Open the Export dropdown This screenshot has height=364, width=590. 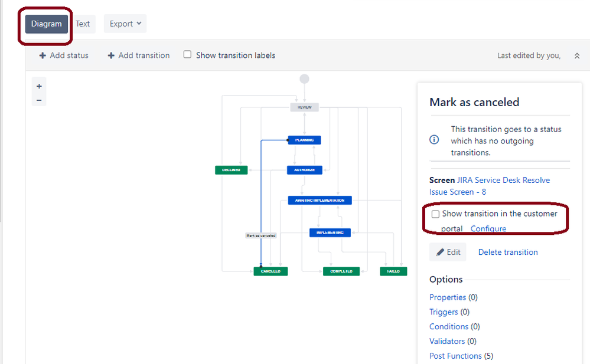click(125, 24)
